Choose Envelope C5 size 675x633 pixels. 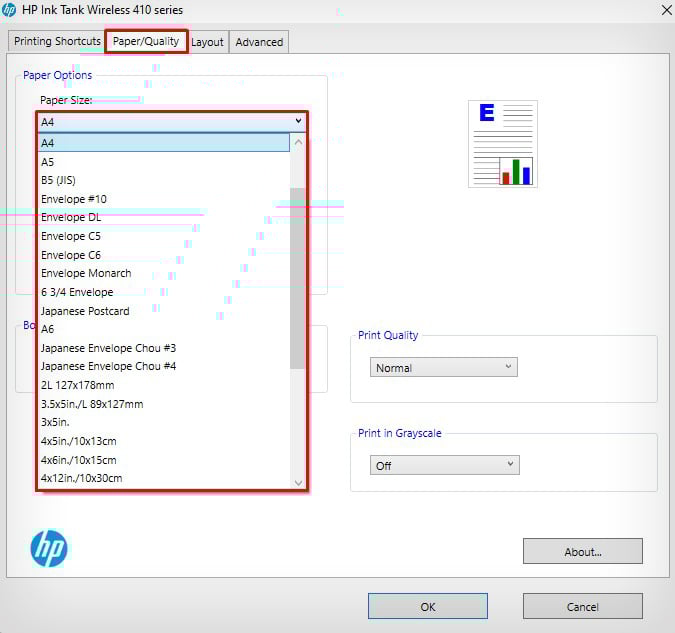(164, 236)
